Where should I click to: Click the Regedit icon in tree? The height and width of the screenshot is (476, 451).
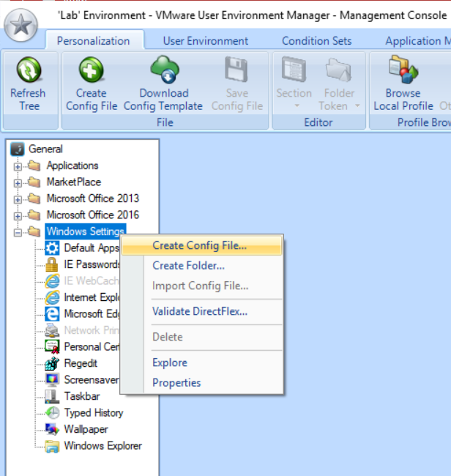(52, 363)
